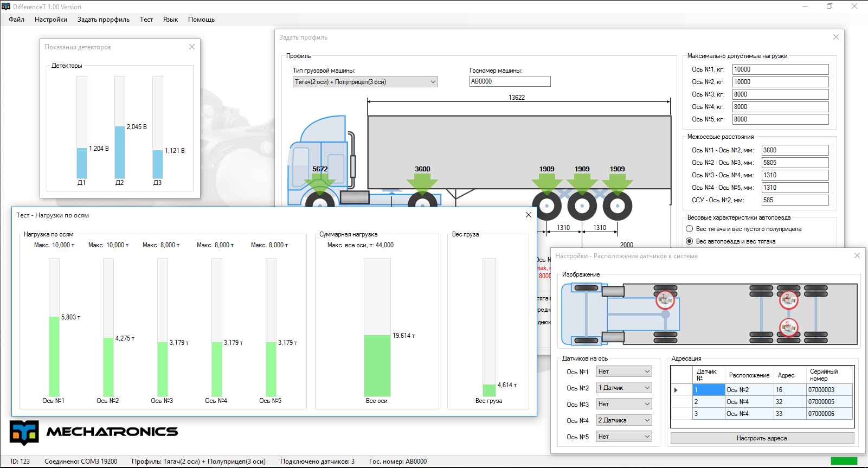Click sensor marker 3 on chassis diagram
The height and width of the screenshot is (468, 868).
(x=788, y=327)
